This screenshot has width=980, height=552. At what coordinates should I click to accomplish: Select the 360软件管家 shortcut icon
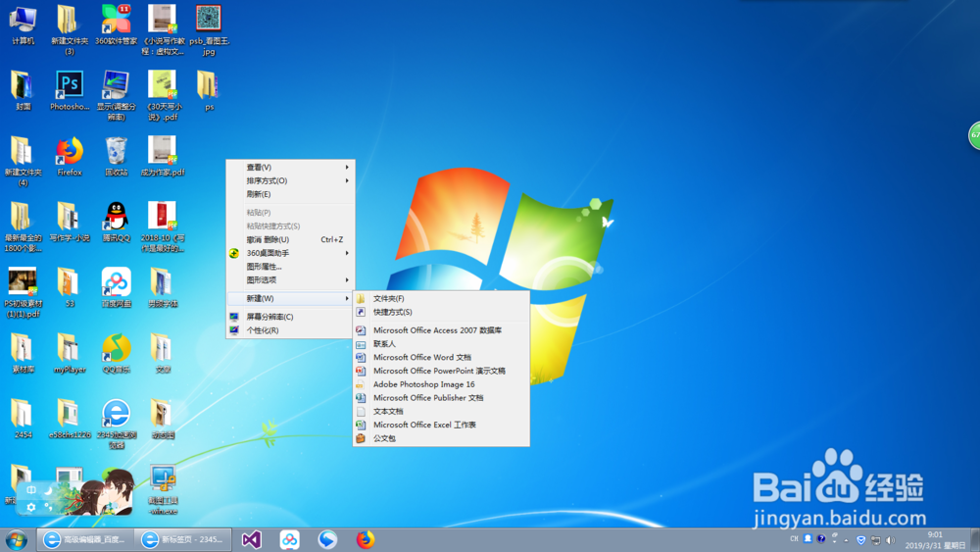[117, 25]
